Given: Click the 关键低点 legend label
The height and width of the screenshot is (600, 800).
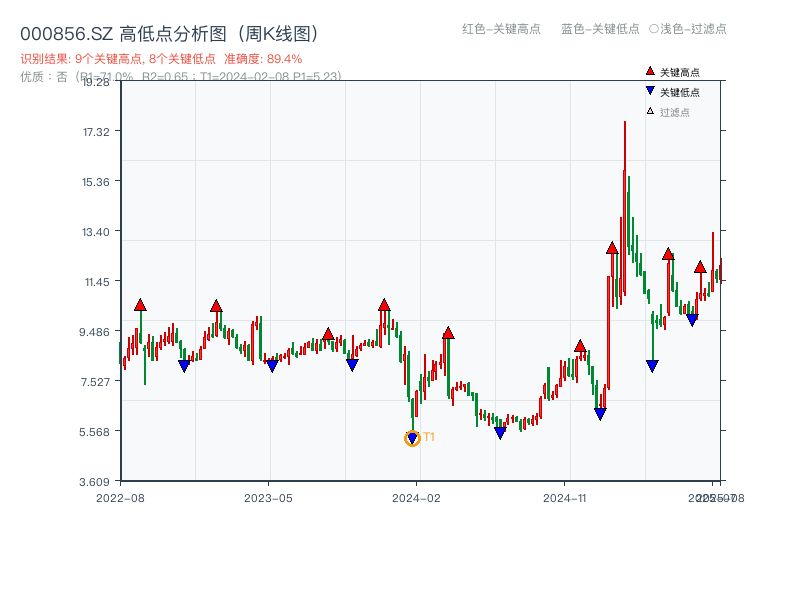Looking at the screenshot, I should pos(680,92).
